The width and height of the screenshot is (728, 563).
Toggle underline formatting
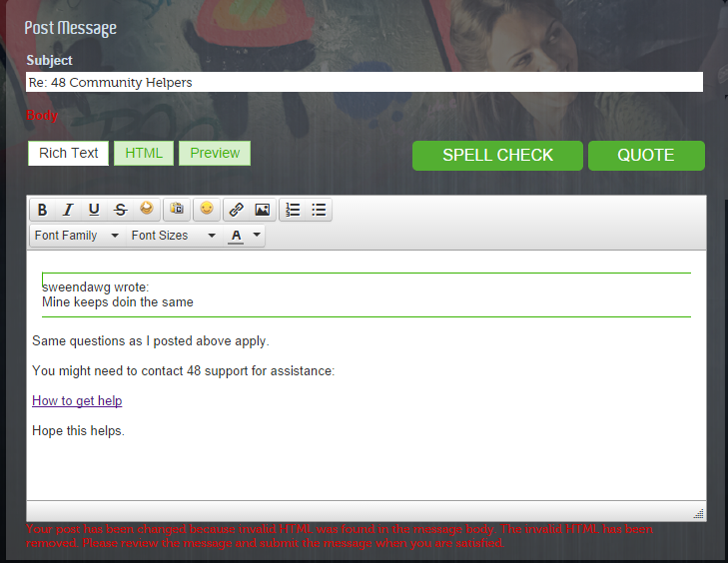tap(94, 210)
